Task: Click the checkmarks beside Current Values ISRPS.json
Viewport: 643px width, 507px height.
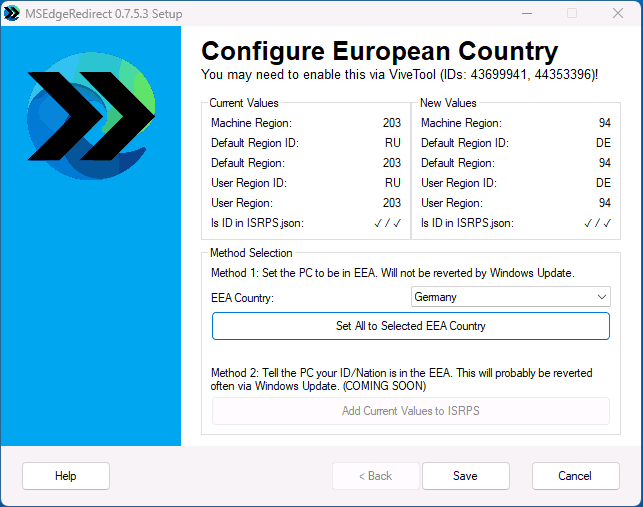Action: point(387,223)
